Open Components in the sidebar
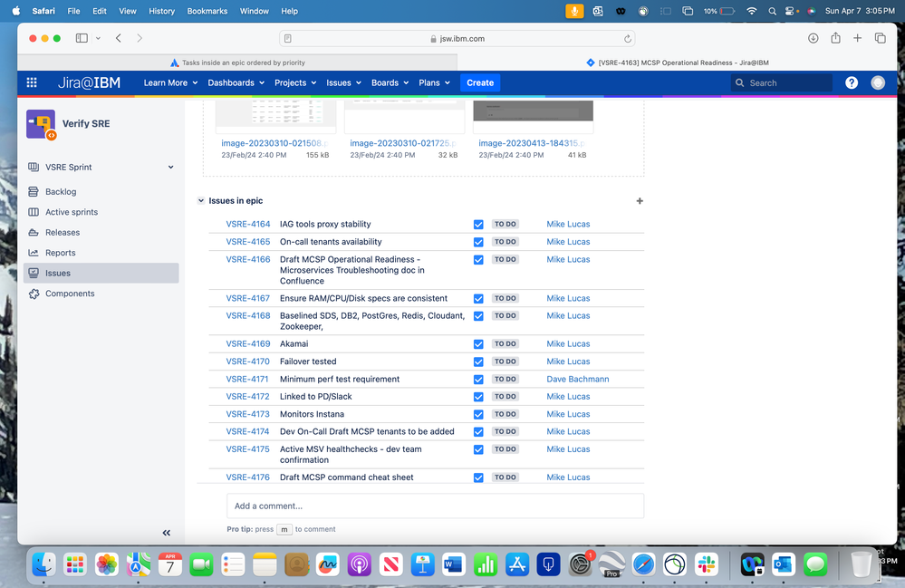 [x=70, y=294]
